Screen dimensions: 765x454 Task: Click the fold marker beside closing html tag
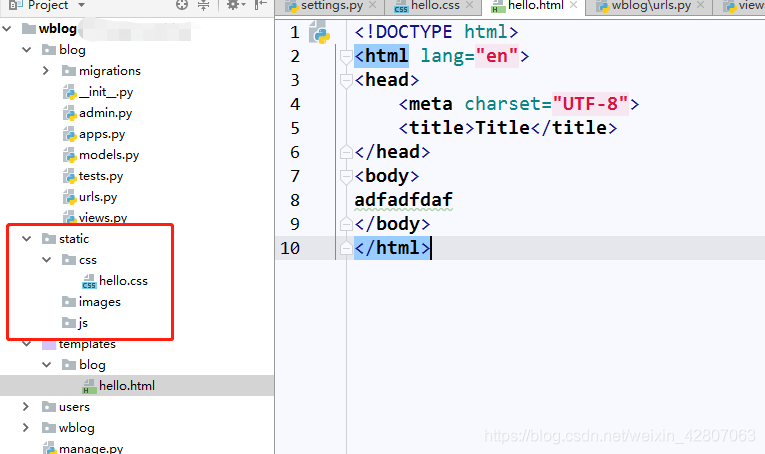tap(346, 248)
